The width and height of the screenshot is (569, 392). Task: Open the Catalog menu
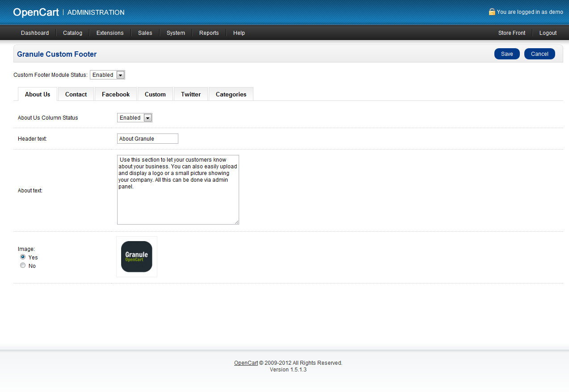pyautogui.click(x=72, y=33)
